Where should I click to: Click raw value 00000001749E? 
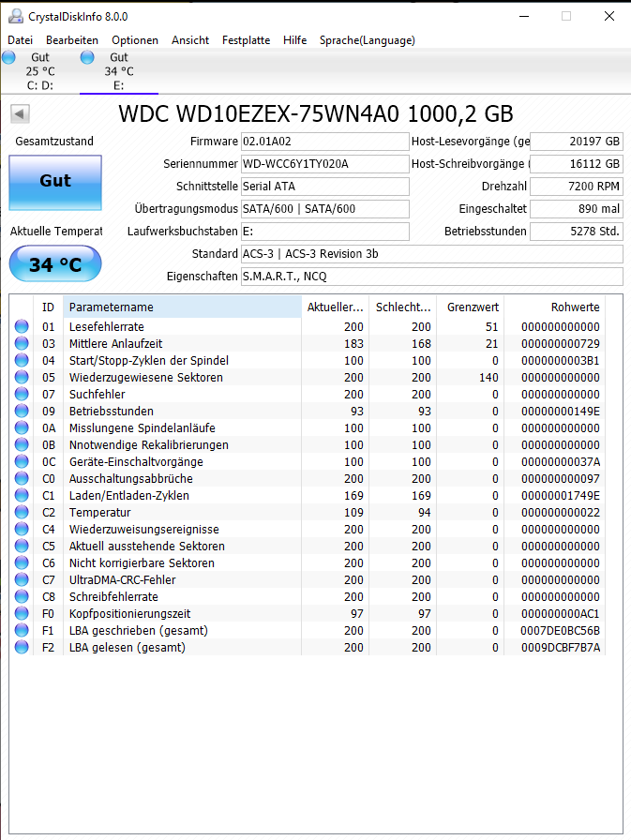[561, 496]
